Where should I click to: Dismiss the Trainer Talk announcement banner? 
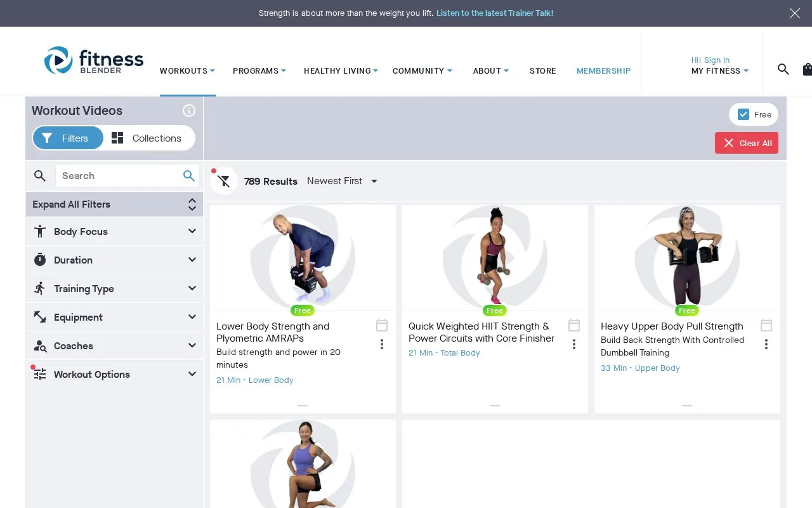point(795,13)
